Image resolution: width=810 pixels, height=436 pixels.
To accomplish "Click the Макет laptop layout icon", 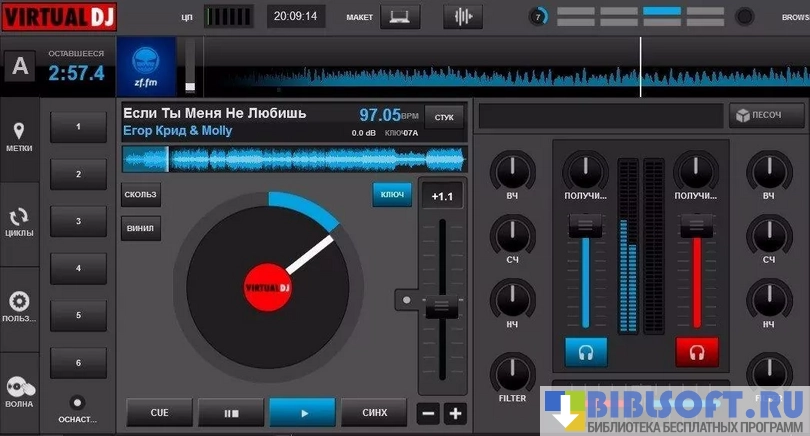I will [399, 16].
